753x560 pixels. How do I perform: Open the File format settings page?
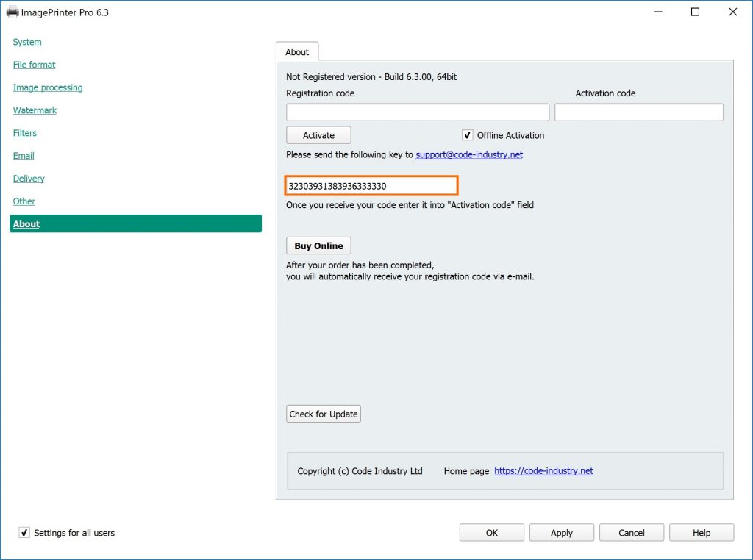(34, 65)
